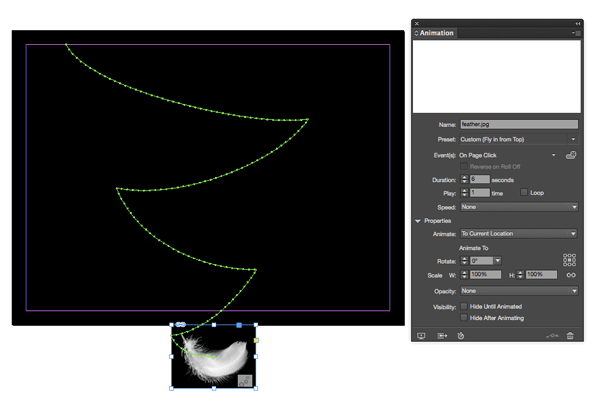Open the On Page Click events menu

coord(507,155)
